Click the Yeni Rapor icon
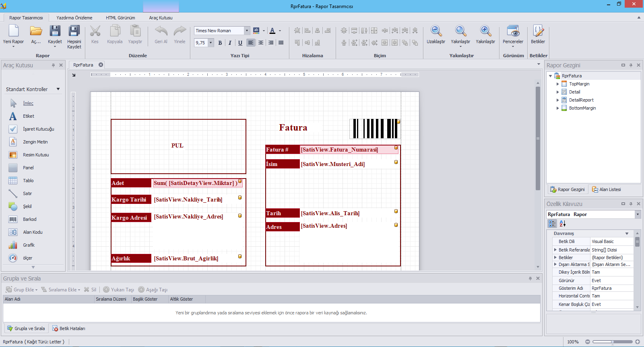Screen dimensions: 644x347 [x=13, y=31]
